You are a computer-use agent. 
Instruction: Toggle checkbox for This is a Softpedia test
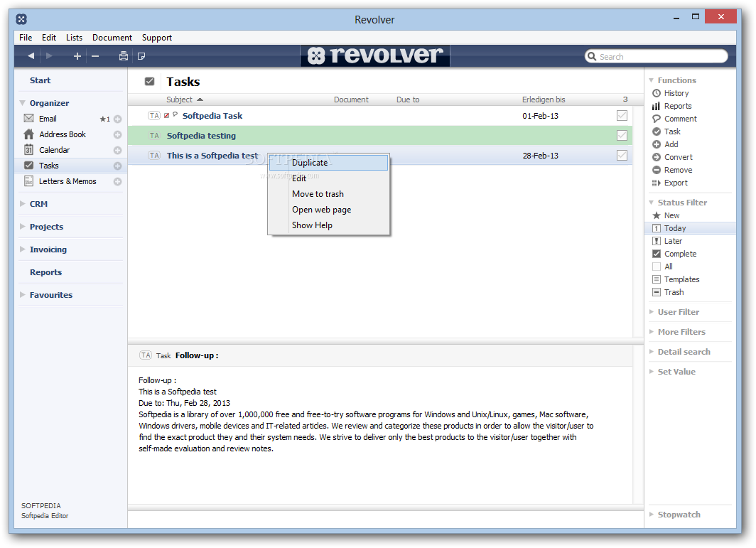[x=622, y=155]
